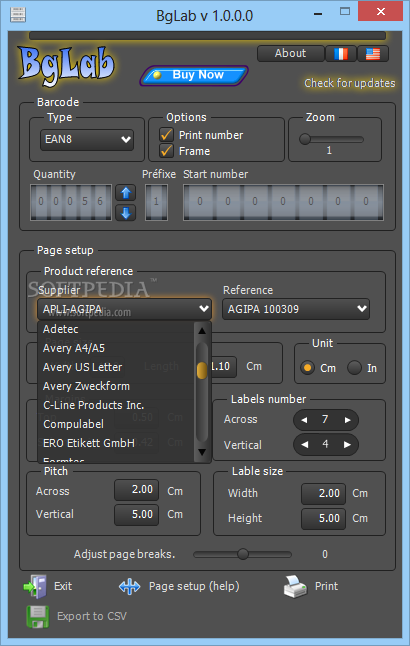Click the Zoom slider handle
The width and height of the screenshot is (410, 646).
(305, 139)
